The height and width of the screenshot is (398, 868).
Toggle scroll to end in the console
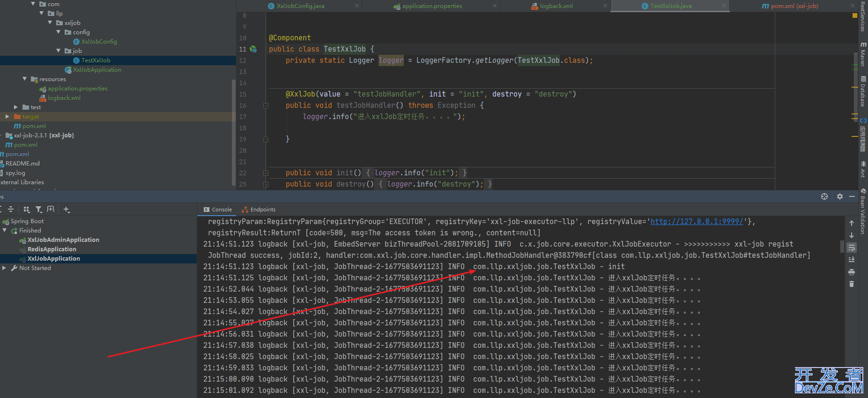tap(852, 260)
